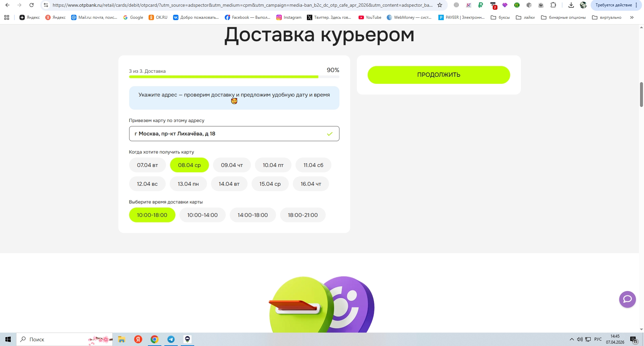Viewport: 644px width, 346px height.
Task: Focus the browser address bar URL
Action: click(243, 5)
